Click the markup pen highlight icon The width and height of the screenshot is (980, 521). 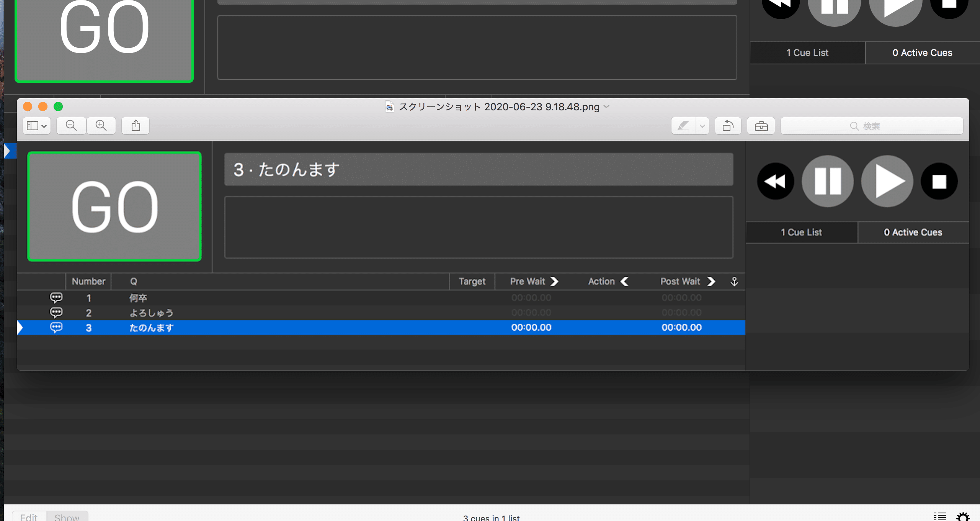pos(683,126)
